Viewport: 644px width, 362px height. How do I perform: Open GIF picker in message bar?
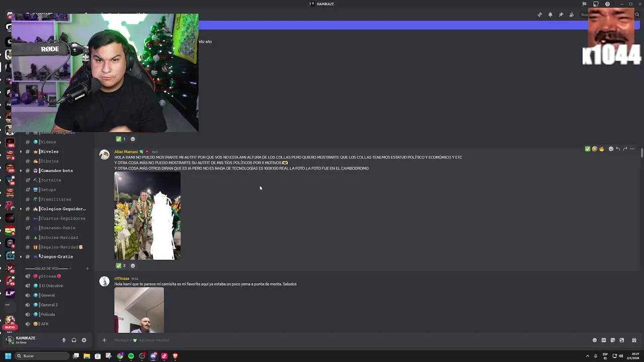tap(604, 340)
